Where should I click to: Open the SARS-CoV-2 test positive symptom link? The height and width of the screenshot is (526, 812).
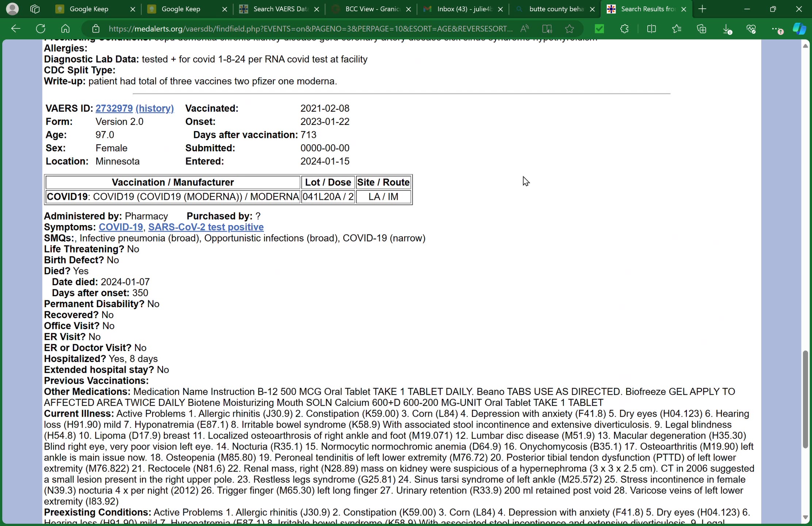pyautogui.click(x=206, y=227)
